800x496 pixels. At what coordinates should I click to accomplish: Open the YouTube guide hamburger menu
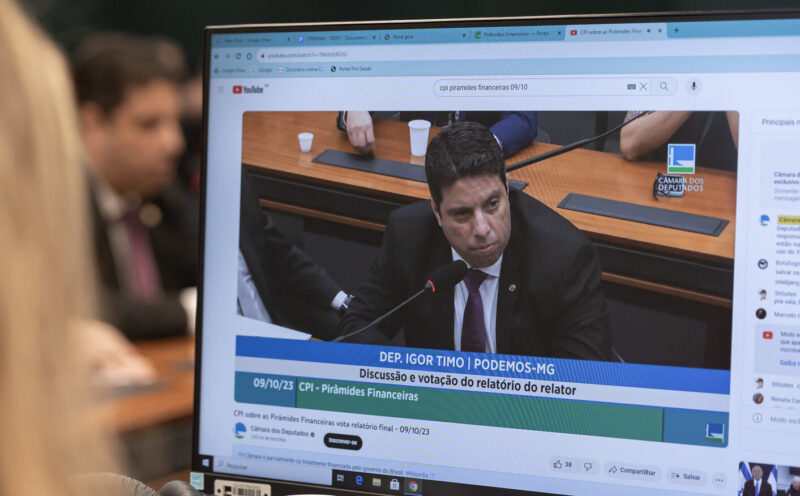220,89
